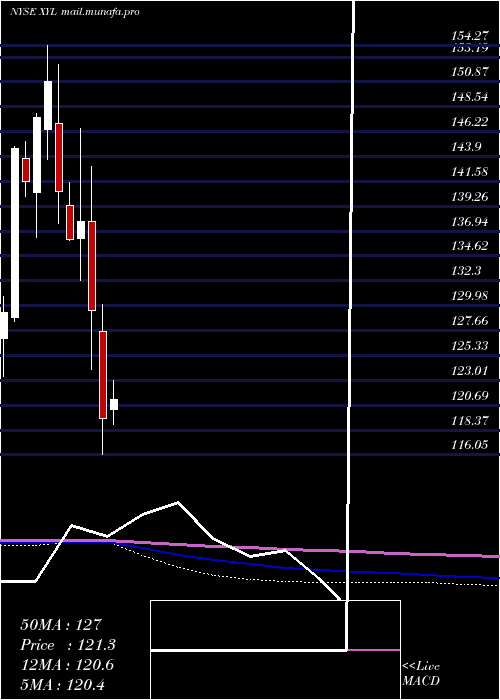The height and width of the screenshot is (700, 500).
Task: Click the NYSE XYL mail.munafa.pro title text
Action: [75, 12]
